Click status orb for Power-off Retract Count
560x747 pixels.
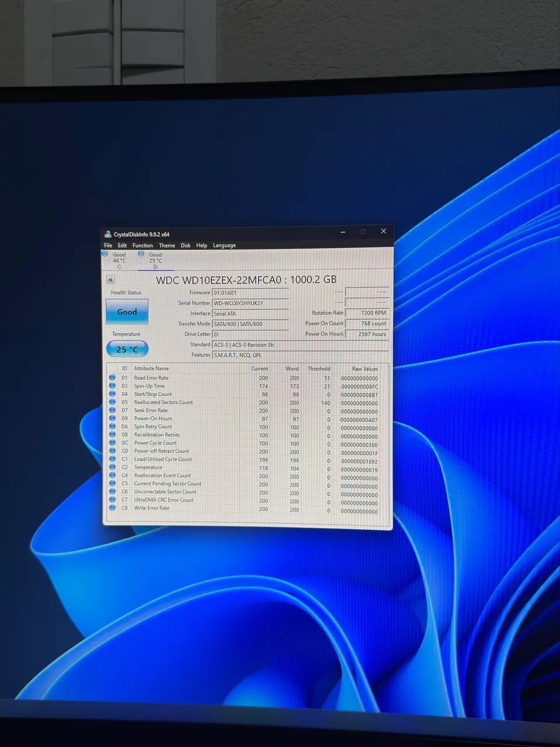click(112, 451)
